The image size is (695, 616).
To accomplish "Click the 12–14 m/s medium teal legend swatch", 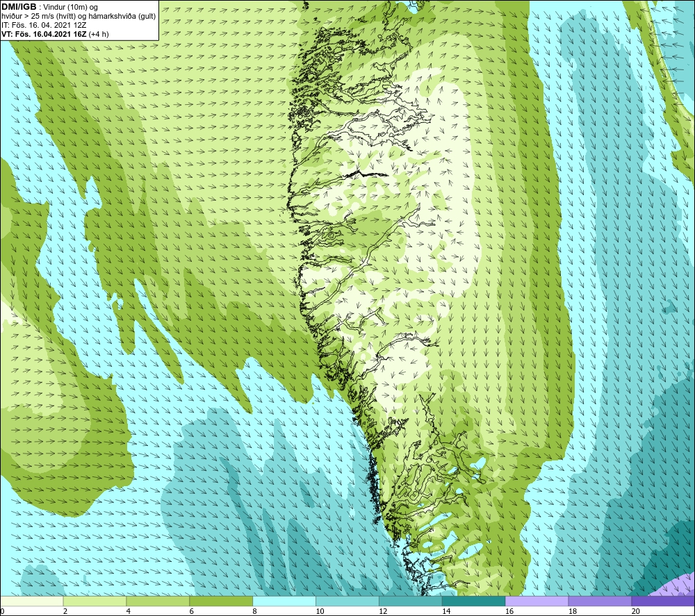I will 411,601.
